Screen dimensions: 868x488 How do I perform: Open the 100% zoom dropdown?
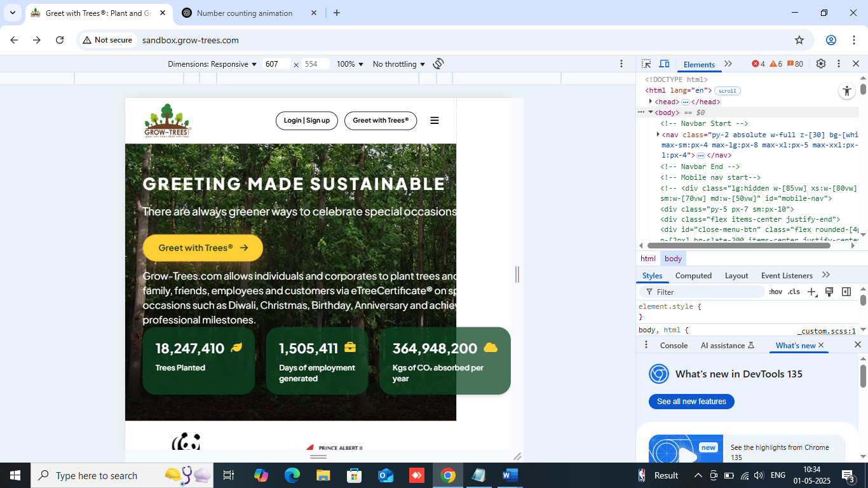tap(349, 64)
